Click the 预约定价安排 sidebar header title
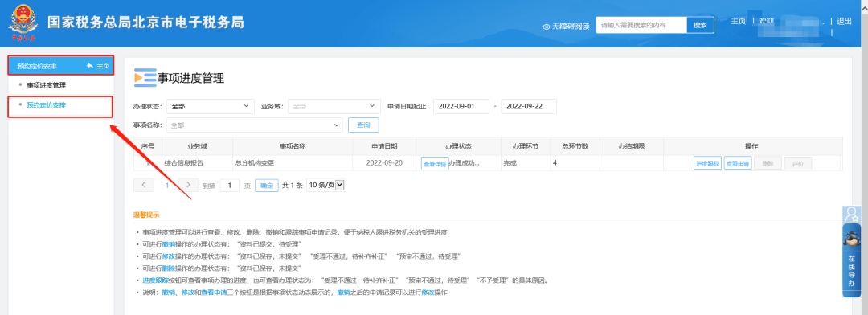 point(36,67)
